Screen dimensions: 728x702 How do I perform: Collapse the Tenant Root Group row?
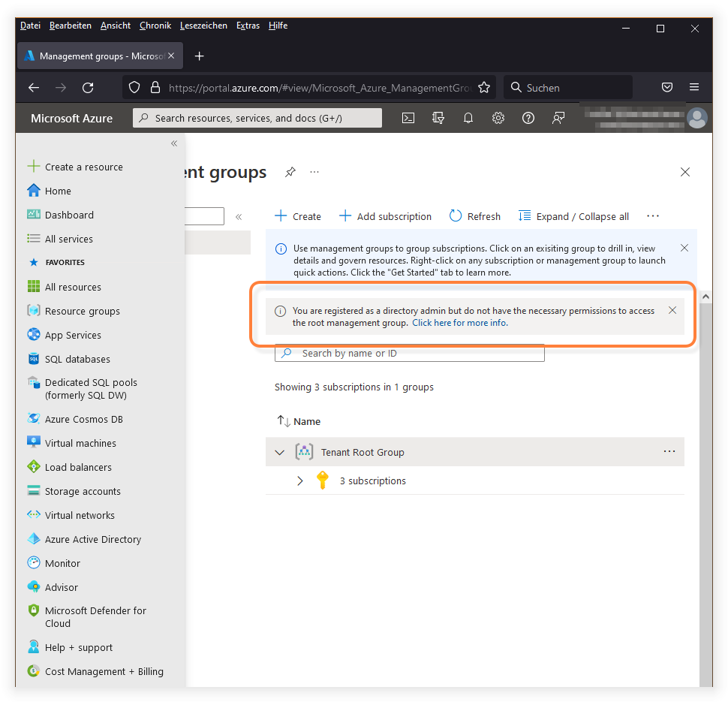coord(279,452)
